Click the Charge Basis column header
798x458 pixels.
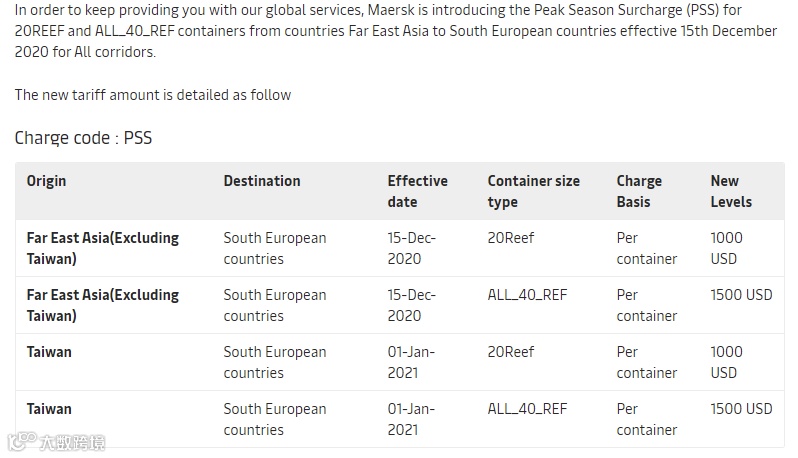tap(639, 191)
